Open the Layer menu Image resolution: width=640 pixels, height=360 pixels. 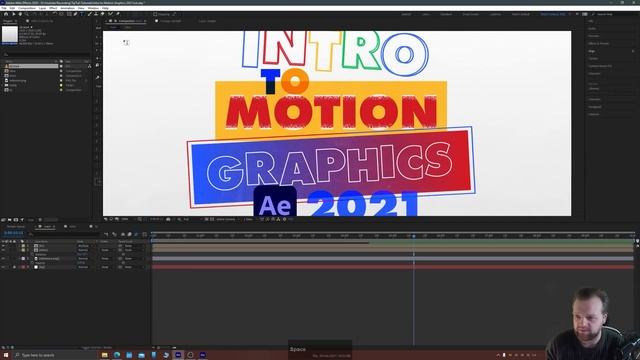pyautogui.click(x=42, y=8)
